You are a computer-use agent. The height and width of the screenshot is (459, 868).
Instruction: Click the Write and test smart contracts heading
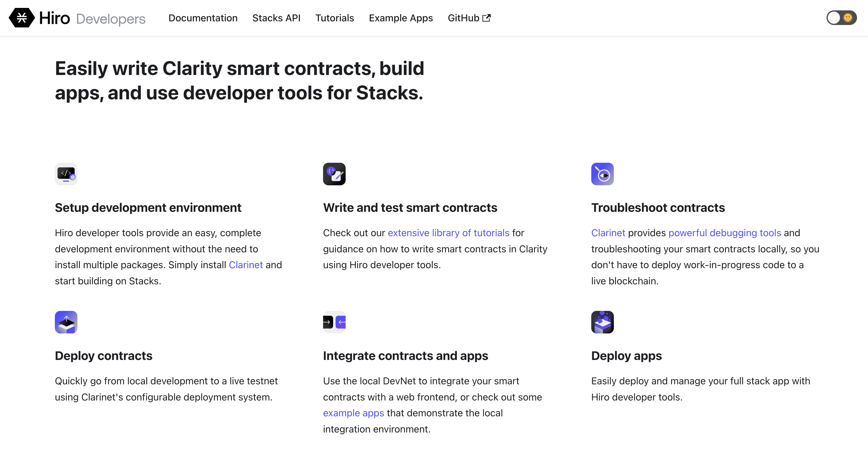(x=410, y=208)
